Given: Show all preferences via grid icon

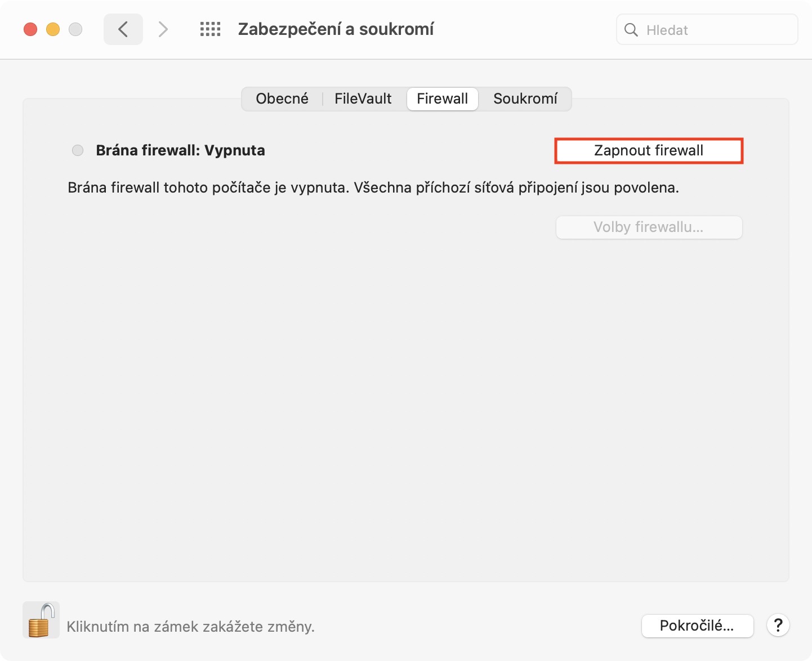Looking at the screenshot, I should [x=210, y=29].
